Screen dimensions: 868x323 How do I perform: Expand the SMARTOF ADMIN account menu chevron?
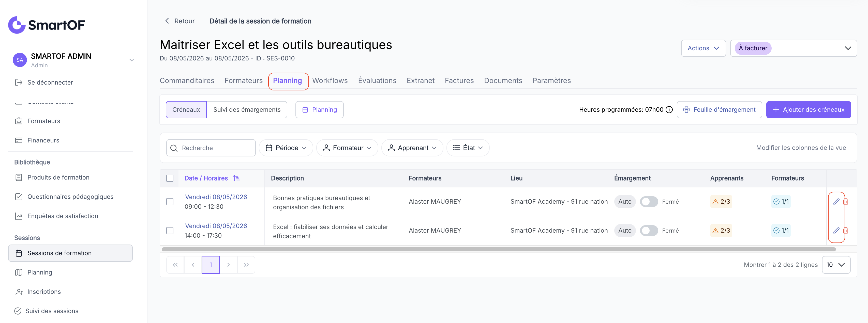coord(132,60)
